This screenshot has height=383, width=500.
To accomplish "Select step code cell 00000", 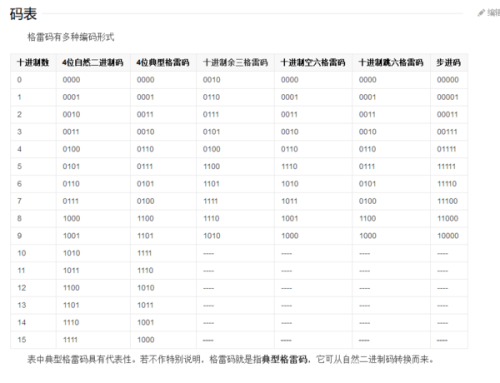I will click(x=448, y=80).
